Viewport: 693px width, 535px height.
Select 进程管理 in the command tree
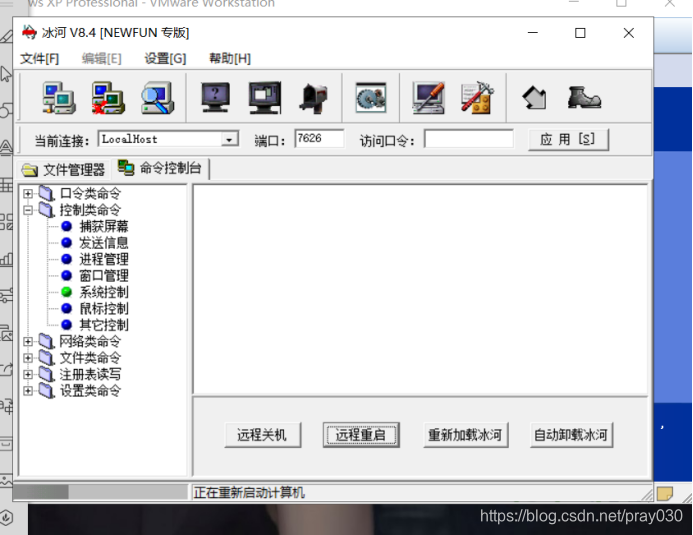coord(104,259)
